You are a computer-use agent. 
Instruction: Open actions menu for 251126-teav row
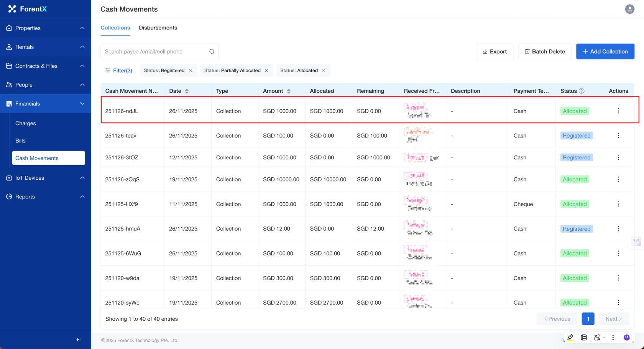(x=618, y=136)
